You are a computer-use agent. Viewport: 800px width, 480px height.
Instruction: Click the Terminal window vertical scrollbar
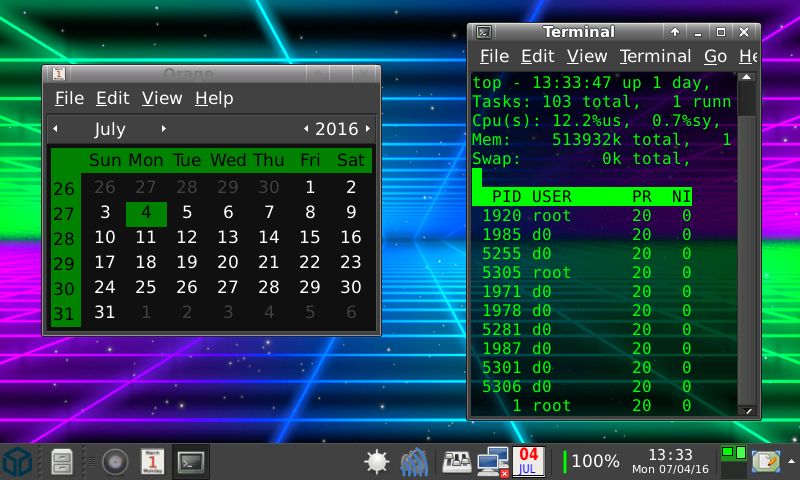[x=747, y=250]
